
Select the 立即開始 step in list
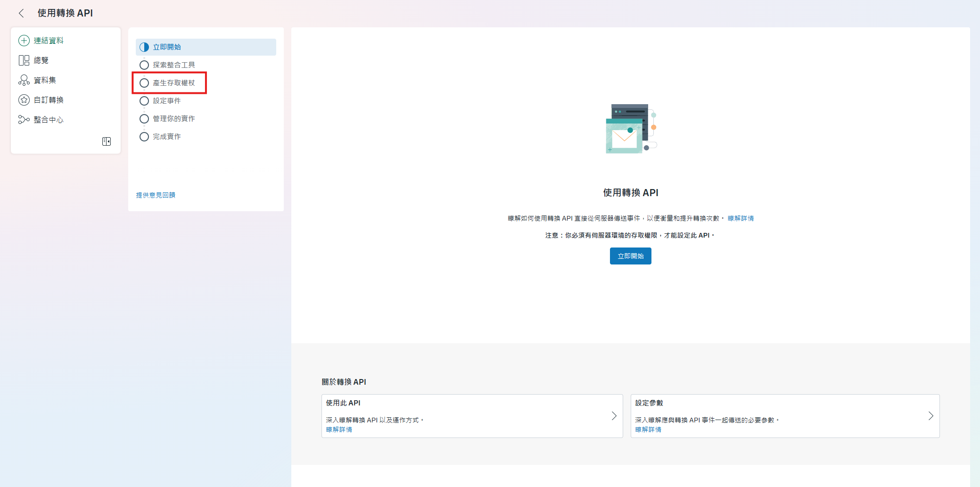point(167,47)
